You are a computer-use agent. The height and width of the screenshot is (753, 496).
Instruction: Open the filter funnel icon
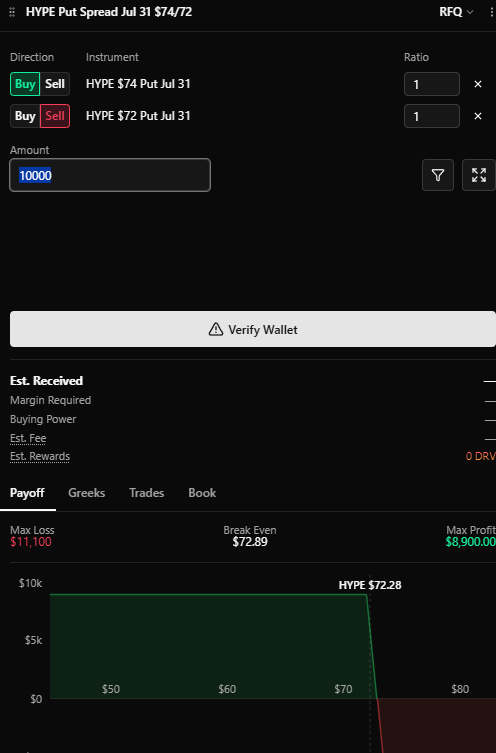coord(438,175)
